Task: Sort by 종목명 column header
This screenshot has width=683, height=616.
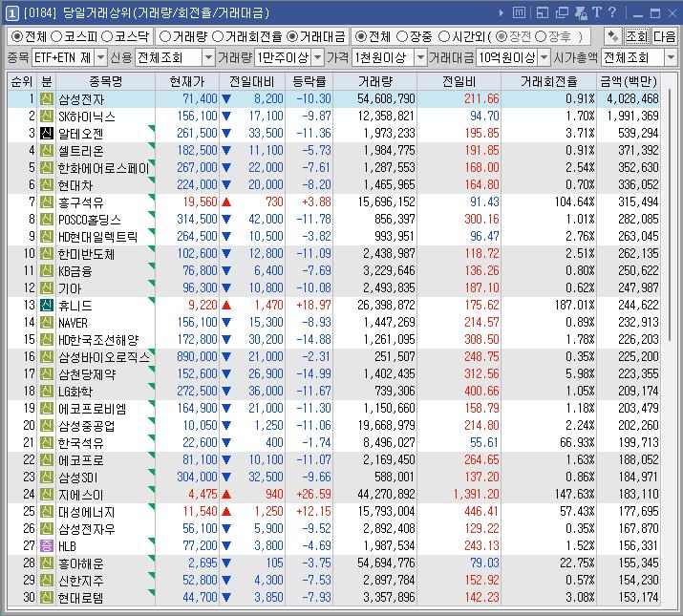Action: [105, 81]
